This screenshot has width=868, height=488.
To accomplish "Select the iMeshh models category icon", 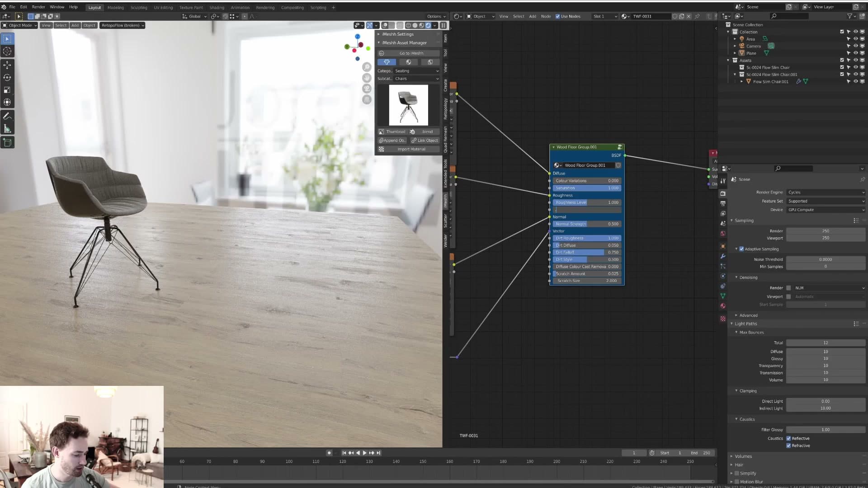I will [387, 62].
